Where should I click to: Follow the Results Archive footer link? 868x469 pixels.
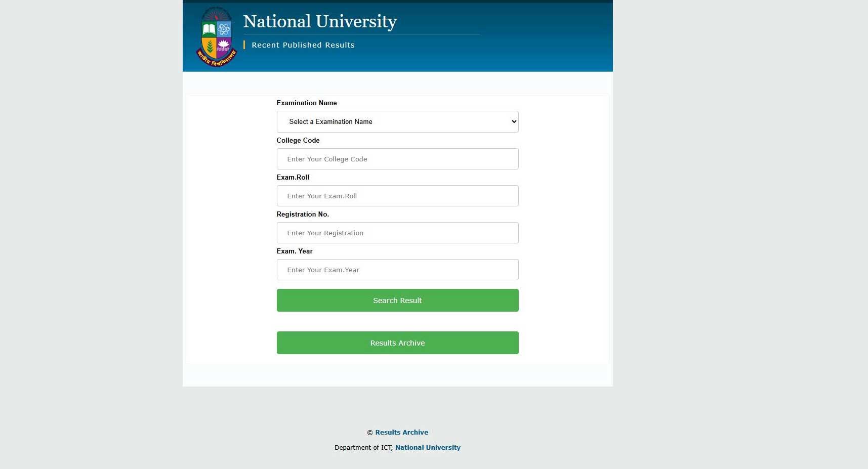click(x=401, y=432)
